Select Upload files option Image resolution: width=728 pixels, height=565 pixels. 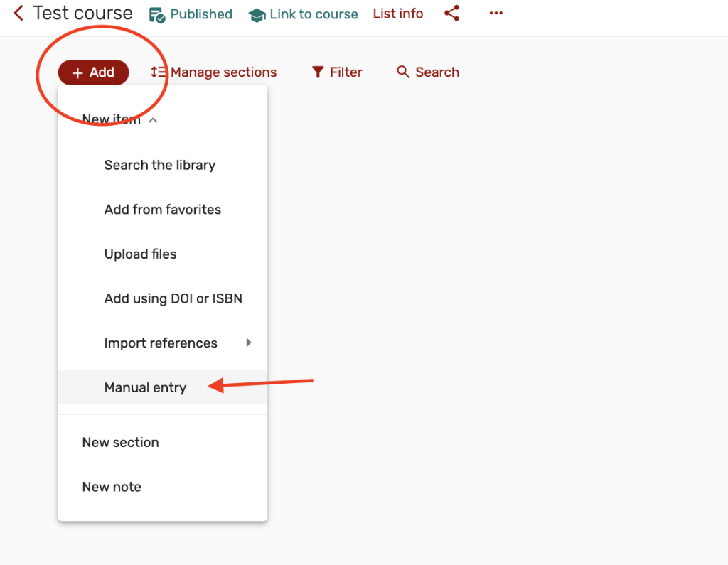pyautogui.click(x=140, y=254)
